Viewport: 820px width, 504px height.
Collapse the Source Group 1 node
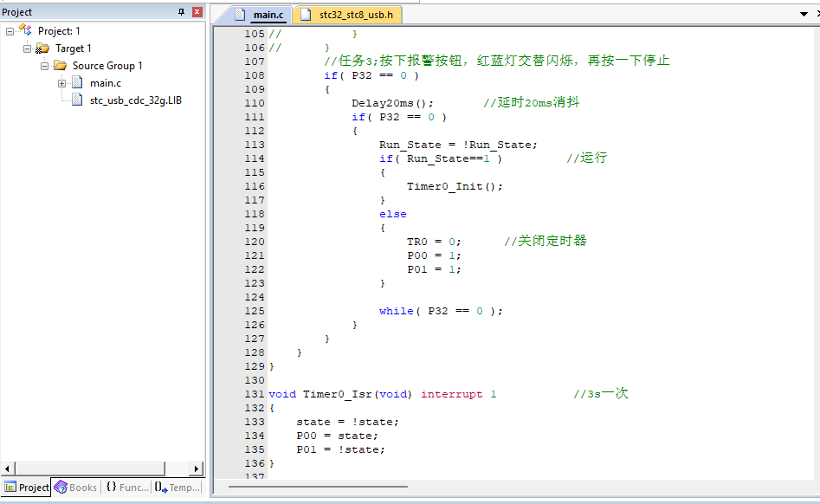(x=44, y=66)
